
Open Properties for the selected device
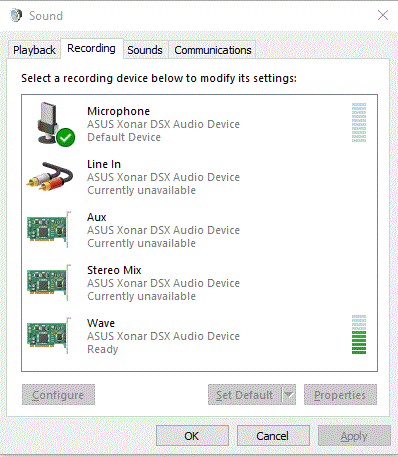(x=340, y=395)
